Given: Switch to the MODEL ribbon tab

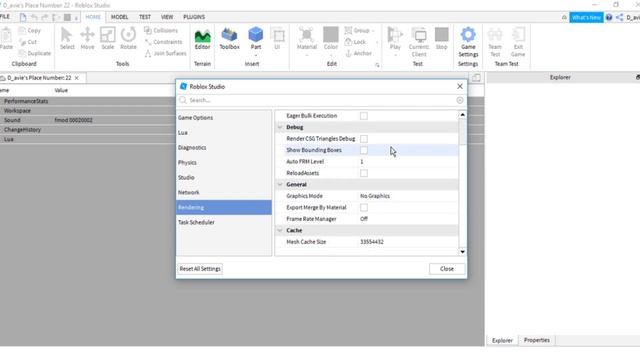Looking at the screenshot, I should click(120, 17).
